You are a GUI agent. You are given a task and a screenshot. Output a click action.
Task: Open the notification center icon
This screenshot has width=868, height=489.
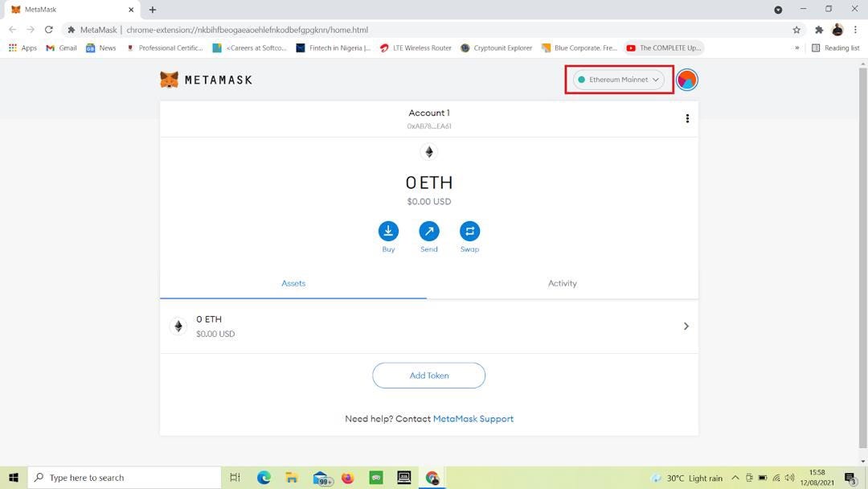[x=851, y=478]
